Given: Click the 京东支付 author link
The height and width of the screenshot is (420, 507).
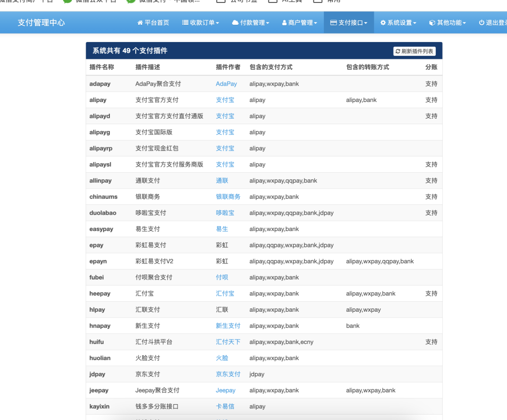Looking at the screenshot, I should click(228, 374).
